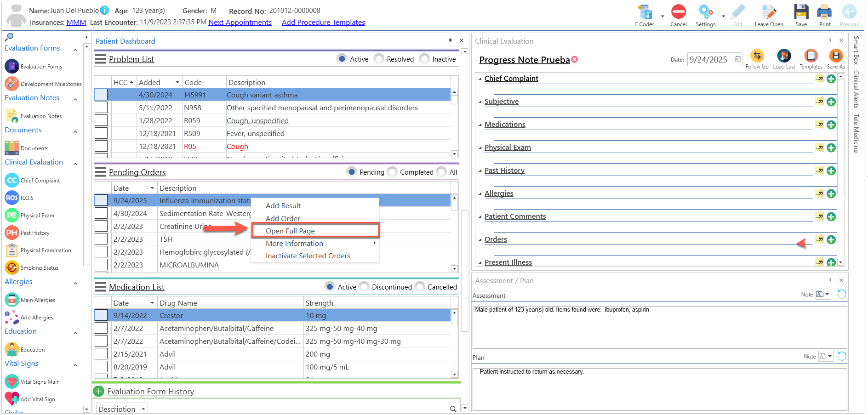868x415 pixels.
Task: Open Next Appointments link
Action: (240, 22)
